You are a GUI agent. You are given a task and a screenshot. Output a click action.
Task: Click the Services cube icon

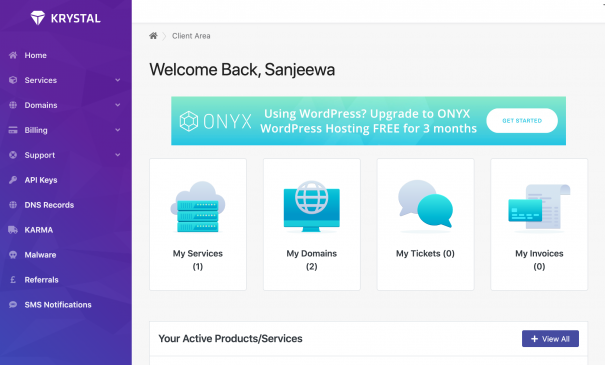(13, 80)
